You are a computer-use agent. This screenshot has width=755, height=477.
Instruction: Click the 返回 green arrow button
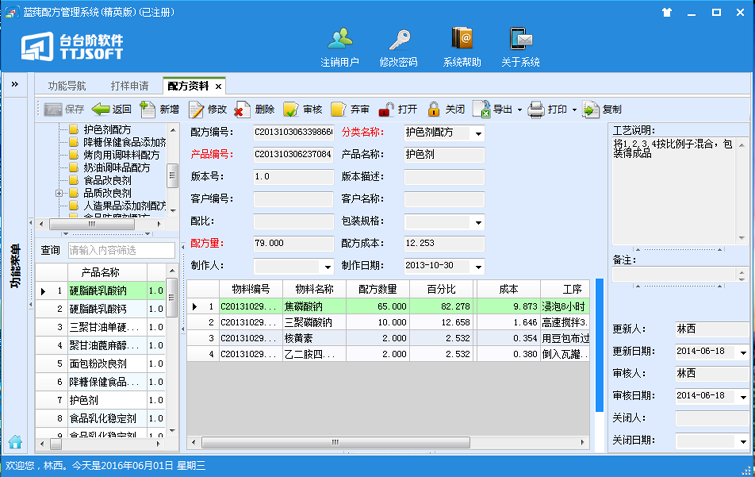112,110
